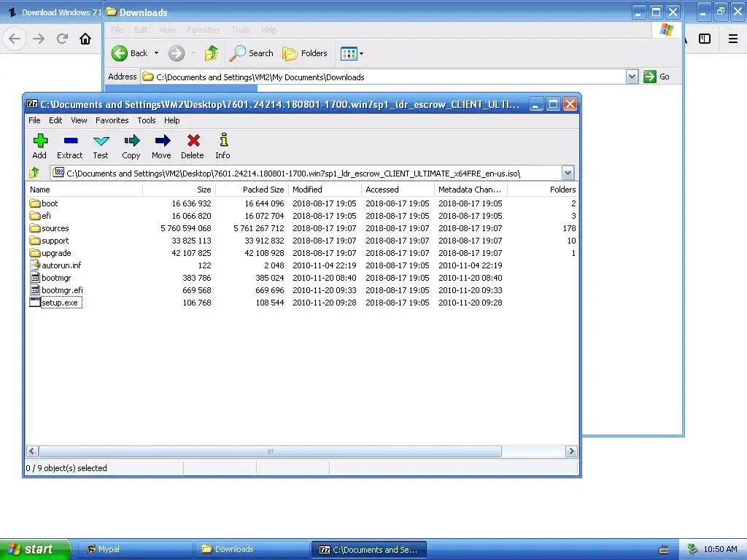Image resolution: width=747 pixels, height=560 pixels.
Task: Select the autorun.inf file icon
Action: 35,265
